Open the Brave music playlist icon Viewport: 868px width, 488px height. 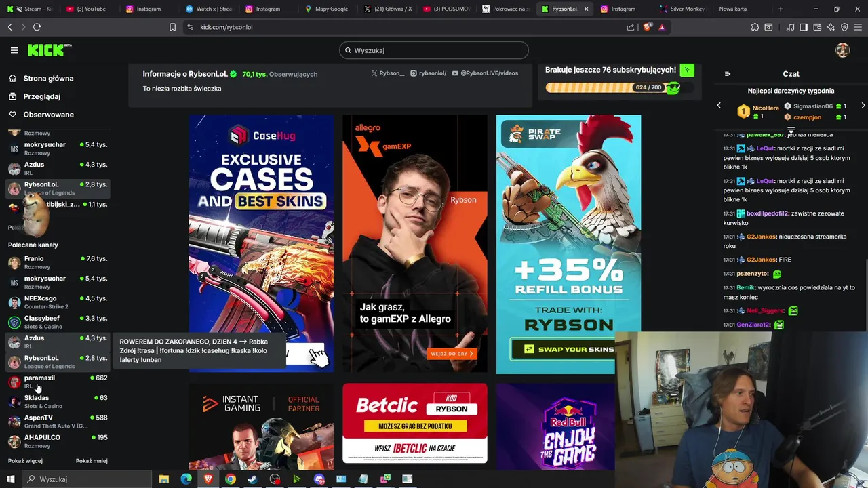[790, 27]
